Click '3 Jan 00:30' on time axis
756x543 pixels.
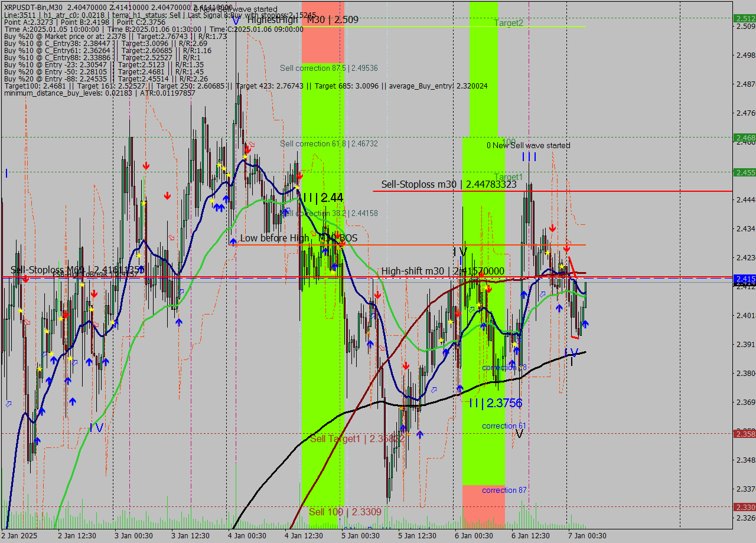133,536
